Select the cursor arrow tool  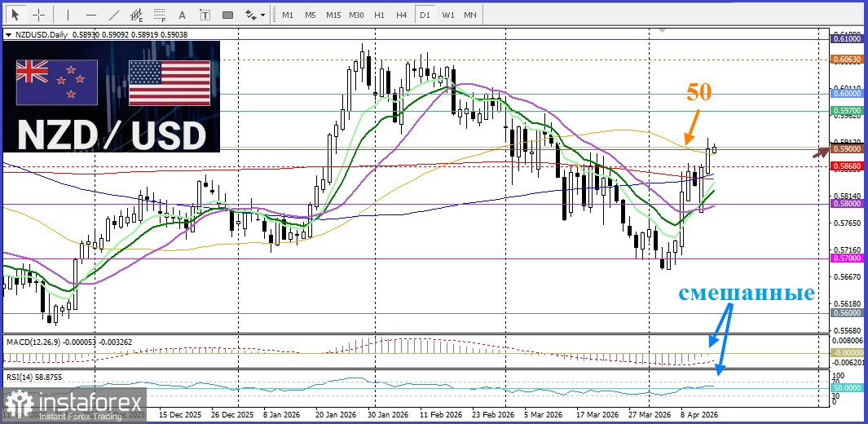[15, 15]
